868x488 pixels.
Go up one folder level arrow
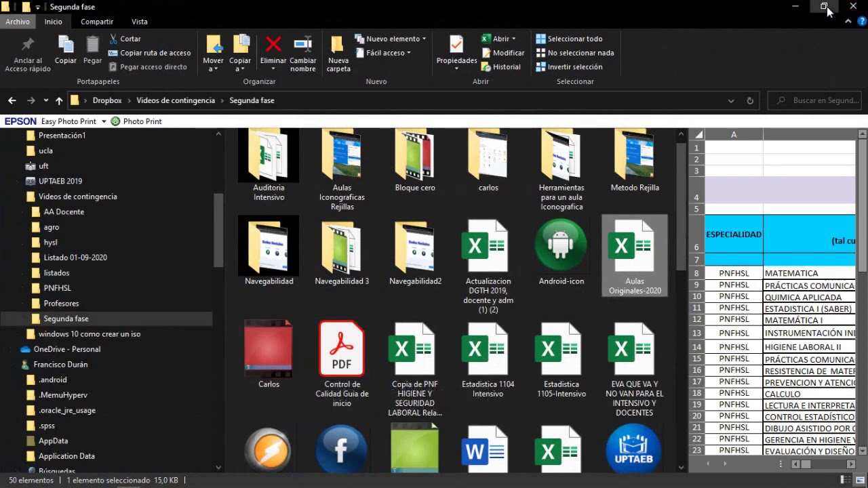(59, 100)
